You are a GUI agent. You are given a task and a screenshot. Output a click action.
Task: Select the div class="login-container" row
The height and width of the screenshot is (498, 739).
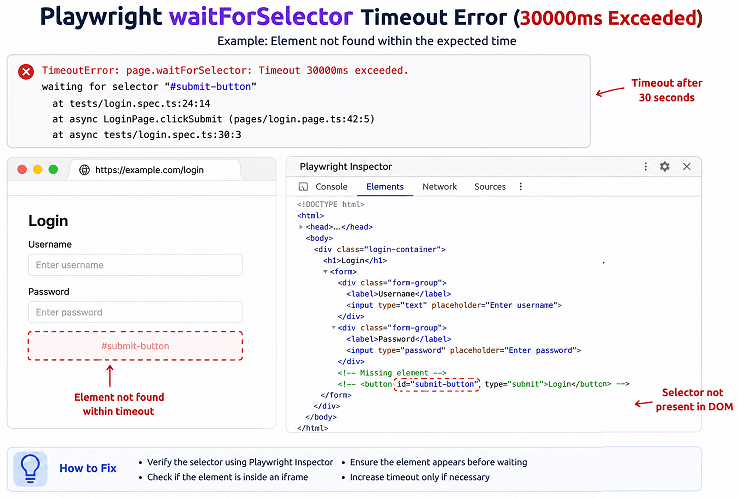pos(379,249)
